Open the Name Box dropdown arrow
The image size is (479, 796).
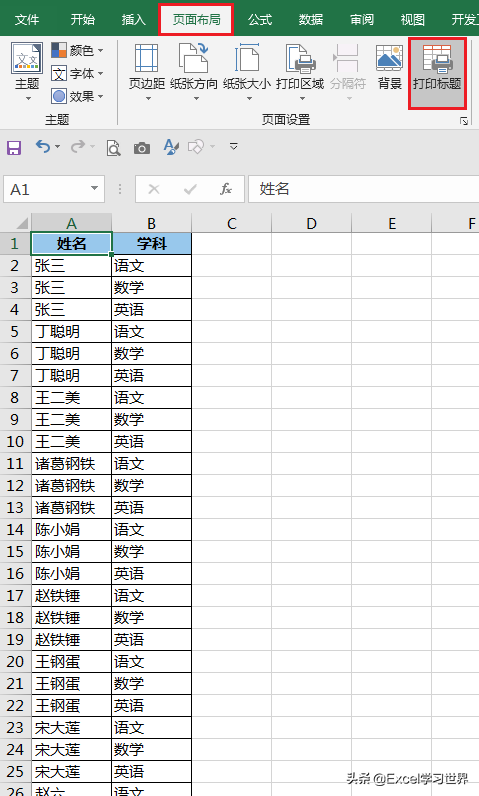(x=94, y=189)
